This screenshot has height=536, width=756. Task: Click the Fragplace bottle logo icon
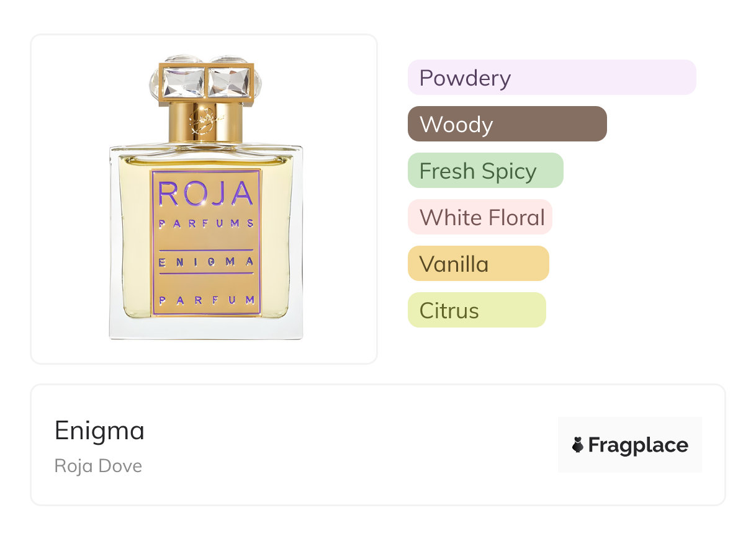point(578,445)
